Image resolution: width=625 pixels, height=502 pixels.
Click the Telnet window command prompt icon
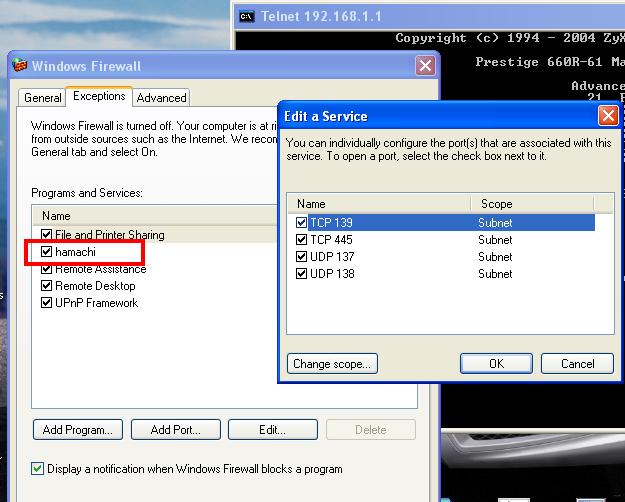[247, 16]
